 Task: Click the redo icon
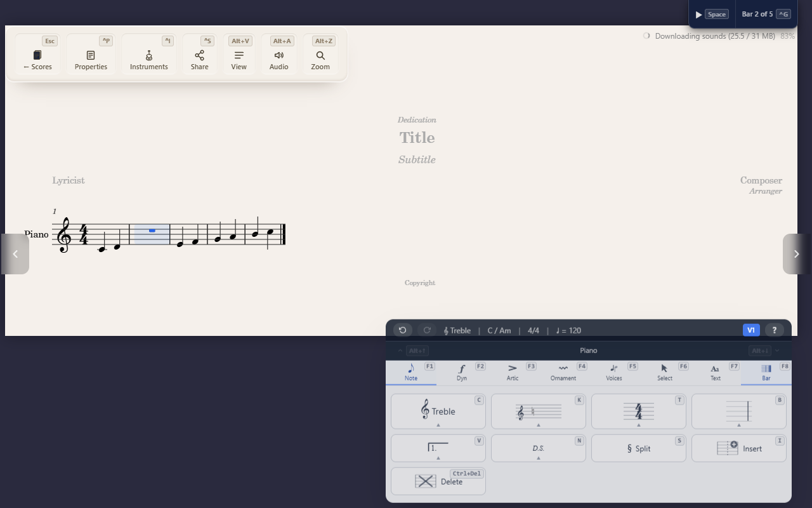427,330
